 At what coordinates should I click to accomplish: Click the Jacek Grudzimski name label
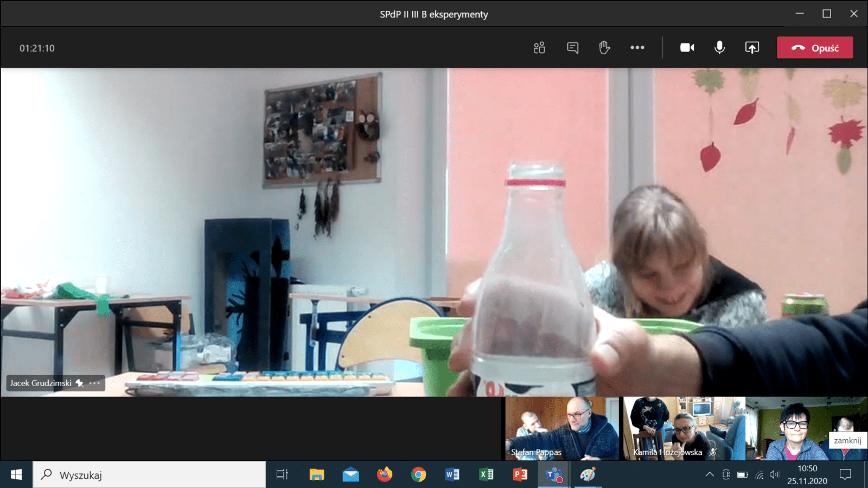[x=41, y=383]
